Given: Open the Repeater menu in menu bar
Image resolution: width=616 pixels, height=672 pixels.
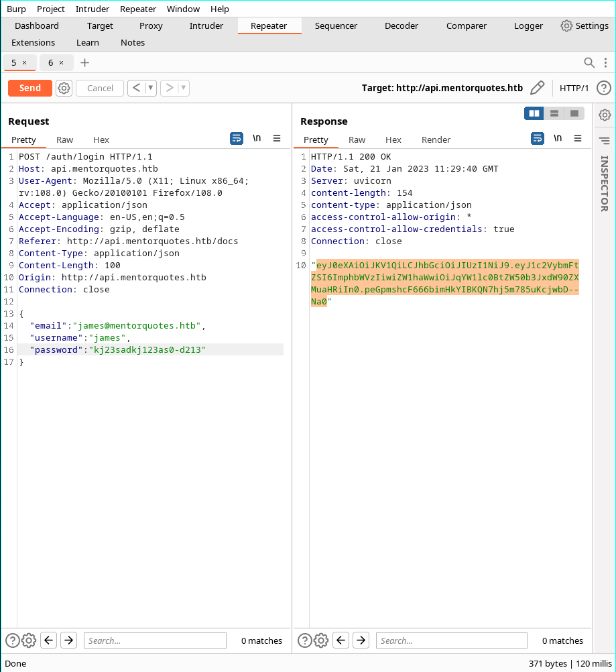Looking at the screenshot, I should click(138, 9).
